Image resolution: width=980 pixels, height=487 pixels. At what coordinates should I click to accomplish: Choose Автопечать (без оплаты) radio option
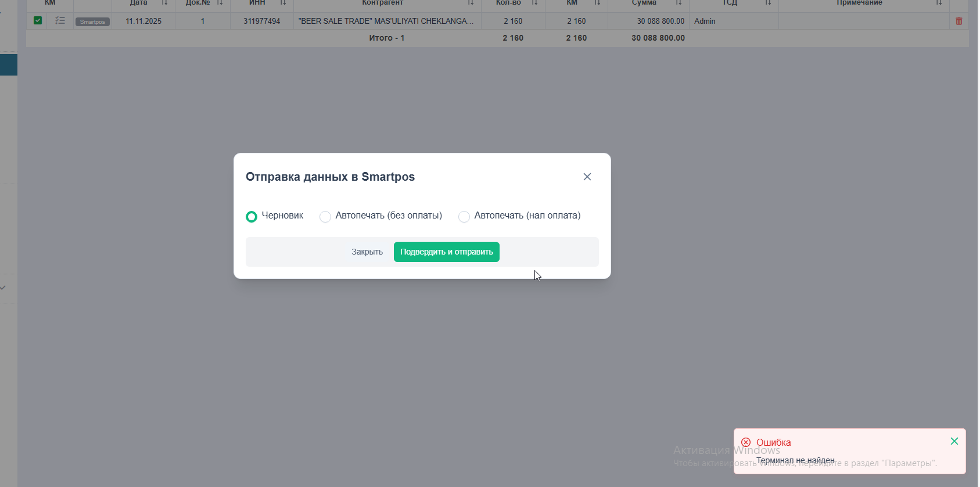coord(325,217)
